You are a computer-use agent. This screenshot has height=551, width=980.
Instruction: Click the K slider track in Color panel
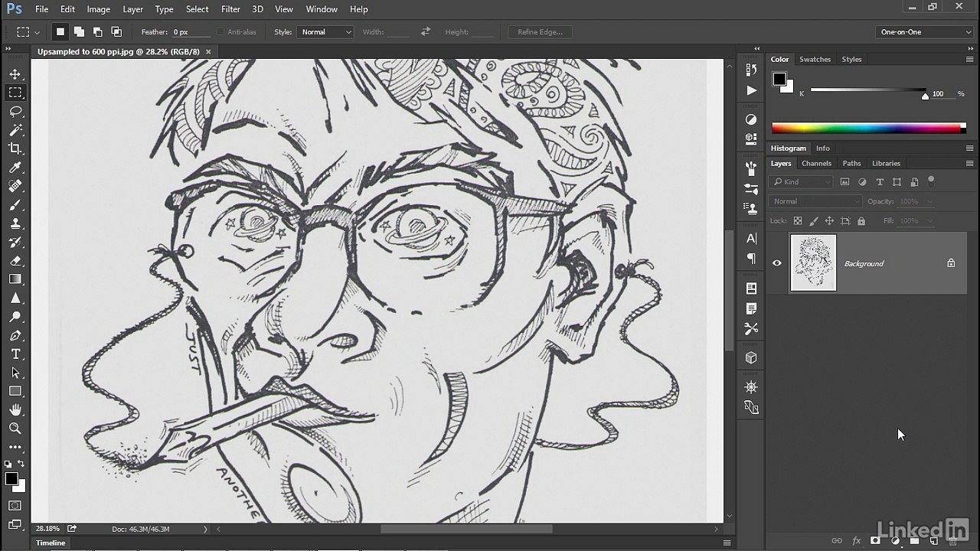pyautogui.click(x=868, y=90)
